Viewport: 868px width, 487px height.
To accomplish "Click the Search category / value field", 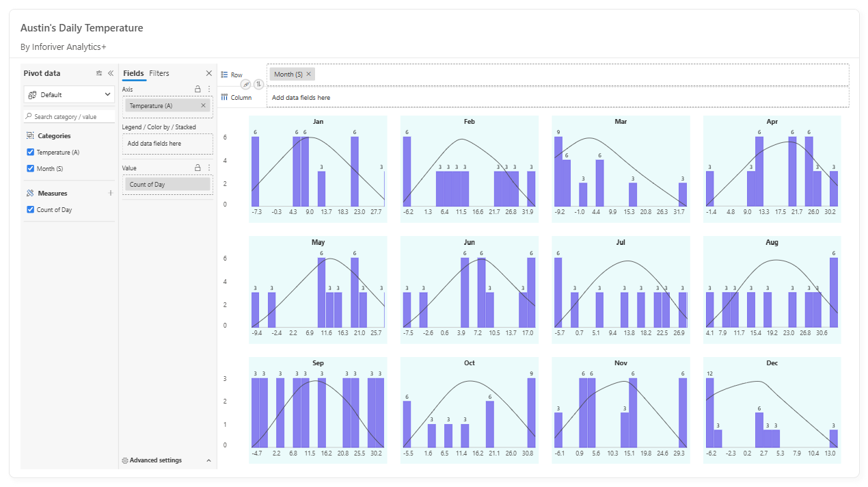I will click(70, 116).
